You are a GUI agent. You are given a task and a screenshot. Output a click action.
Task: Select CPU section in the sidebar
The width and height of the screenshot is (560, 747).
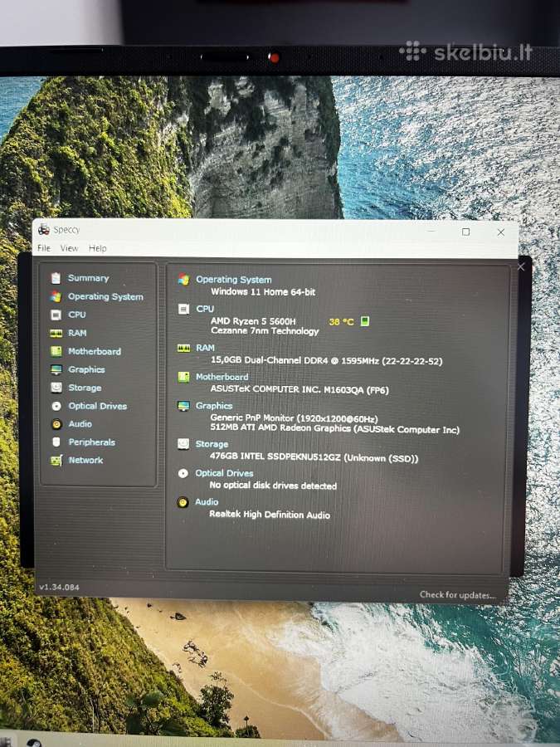(77, 315)
